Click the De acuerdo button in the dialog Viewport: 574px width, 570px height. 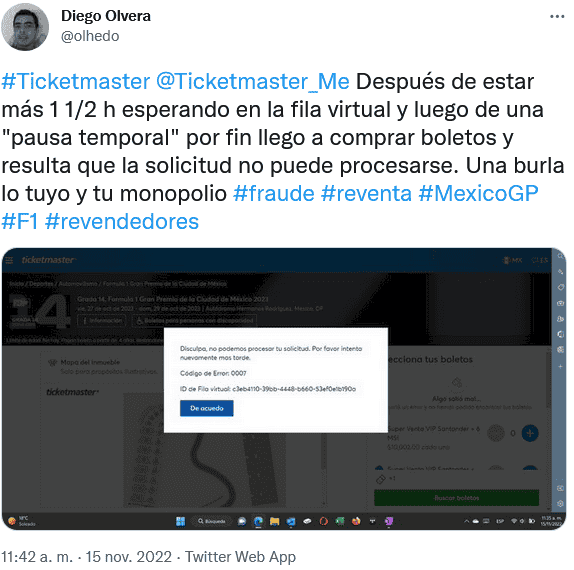[206, 408]
